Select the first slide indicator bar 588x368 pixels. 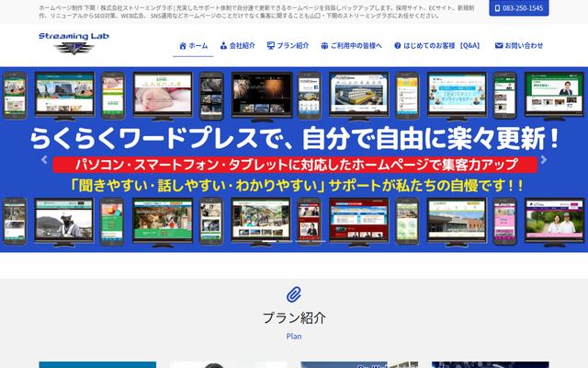pyautogui.click(x=269, y=241)
